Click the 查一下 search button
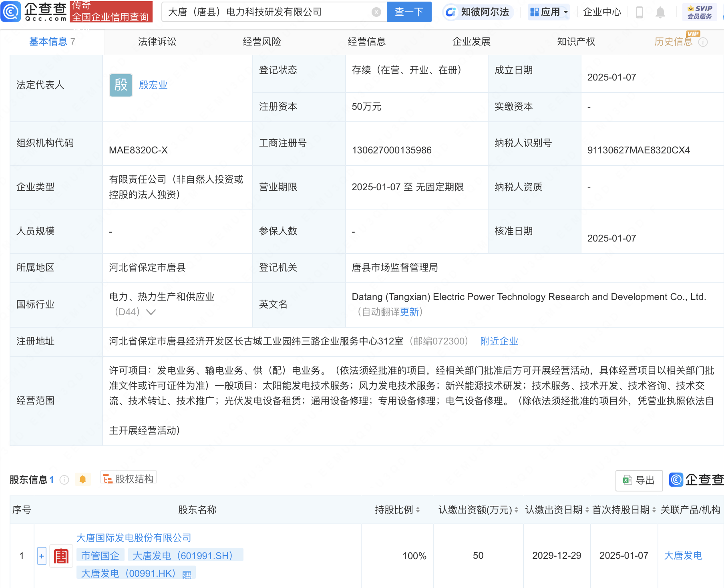724x588 pixels. [409, 12]
